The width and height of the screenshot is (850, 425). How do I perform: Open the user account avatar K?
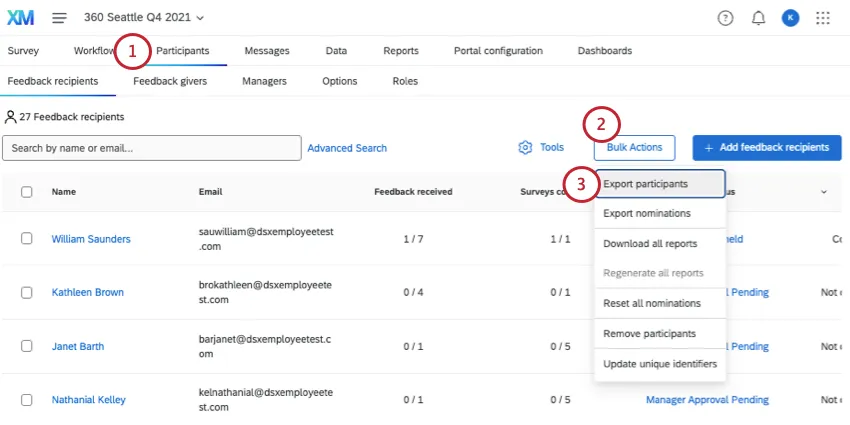[790, 18]
